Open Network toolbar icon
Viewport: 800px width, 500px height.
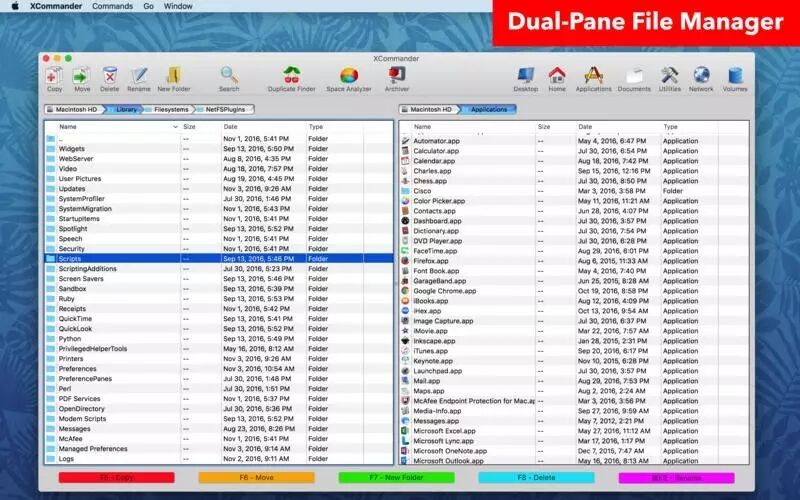tap(701, 79)
